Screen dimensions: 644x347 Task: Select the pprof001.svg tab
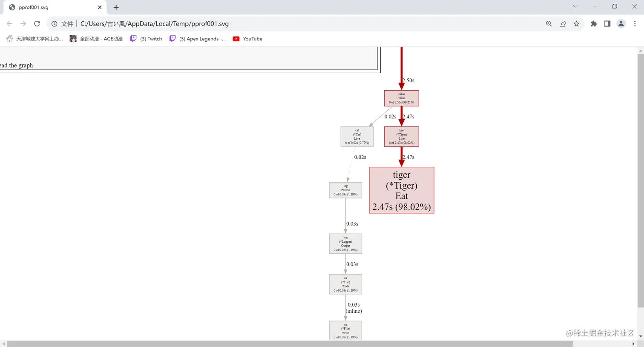click(x=55, y=7)
